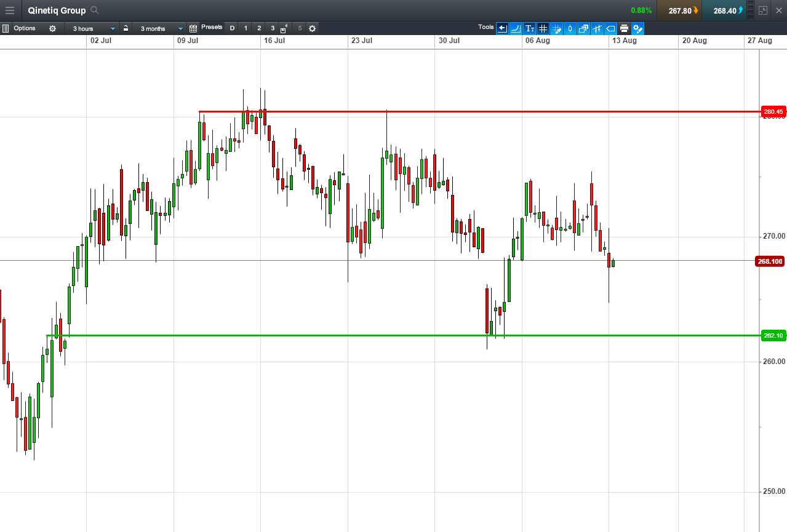
Task: Click the 06 Aug date label
Action: (537, 41)
